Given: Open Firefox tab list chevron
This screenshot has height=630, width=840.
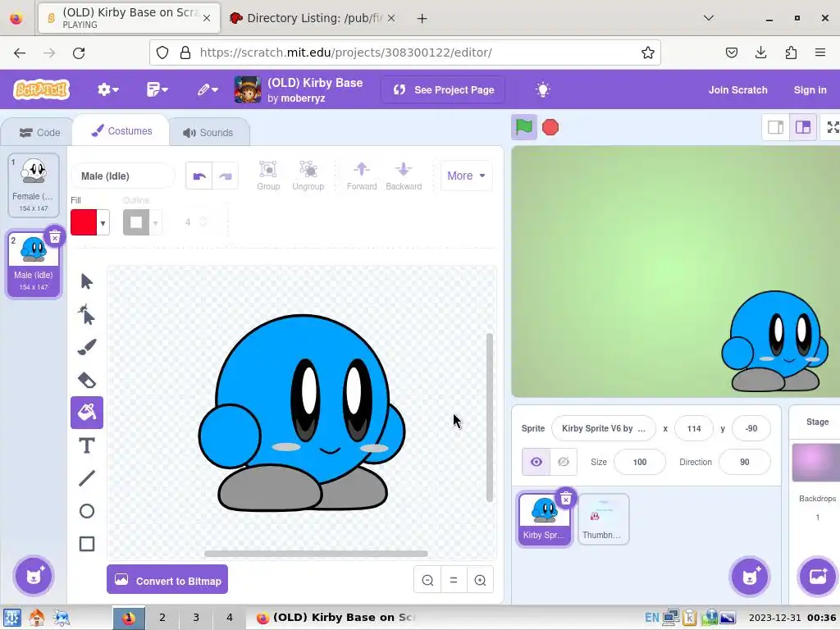Looking at the screenshot, I should (x=708, y=18).
